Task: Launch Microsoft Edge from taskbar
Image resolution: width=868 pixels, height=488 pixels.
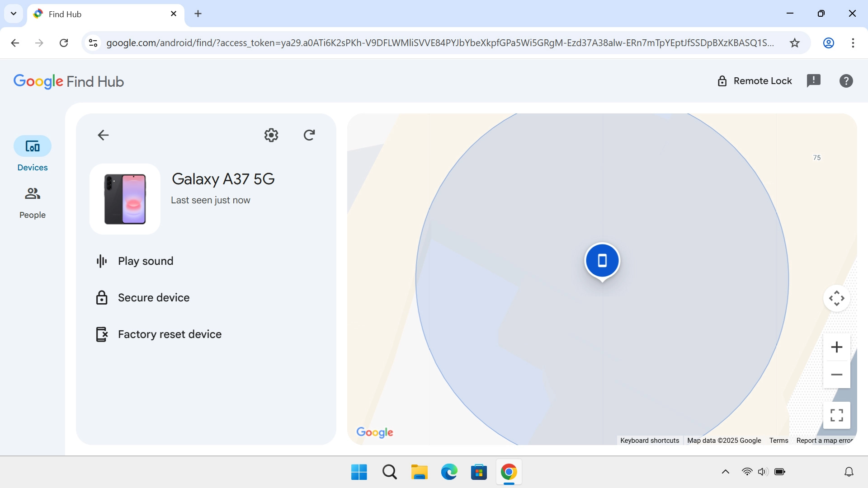Action: tap(449, 472)
